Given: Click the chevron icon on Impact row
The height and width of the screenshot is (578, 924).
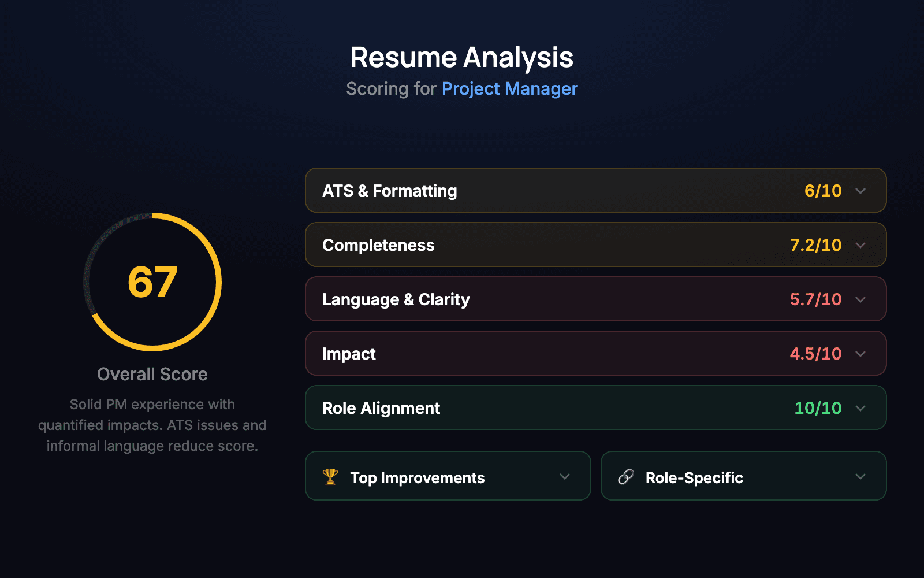Looking at the screenshot, I should click(x=860, y=353).
